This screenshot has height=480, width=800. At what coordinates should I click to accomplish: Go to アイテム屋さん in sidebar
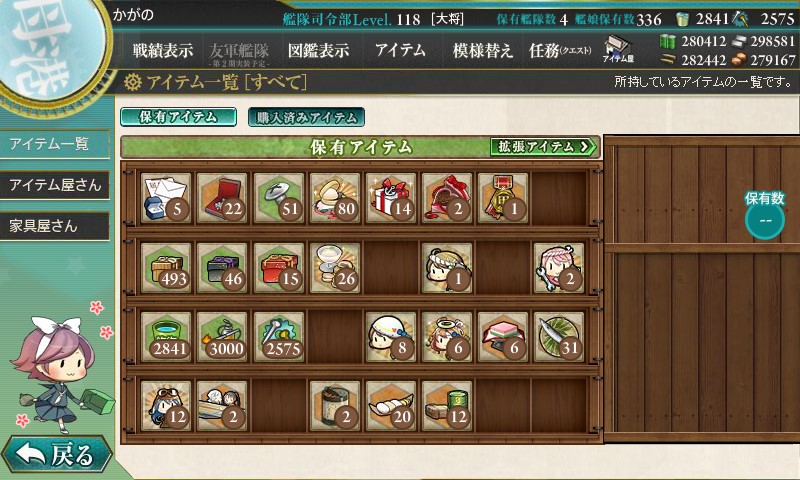[55, 185]
